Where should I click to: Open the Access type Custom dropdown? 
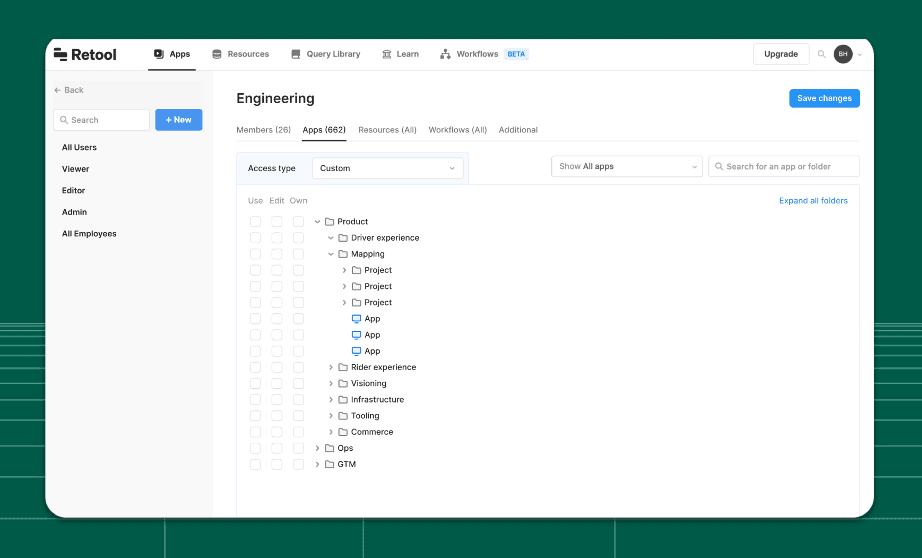387,168
